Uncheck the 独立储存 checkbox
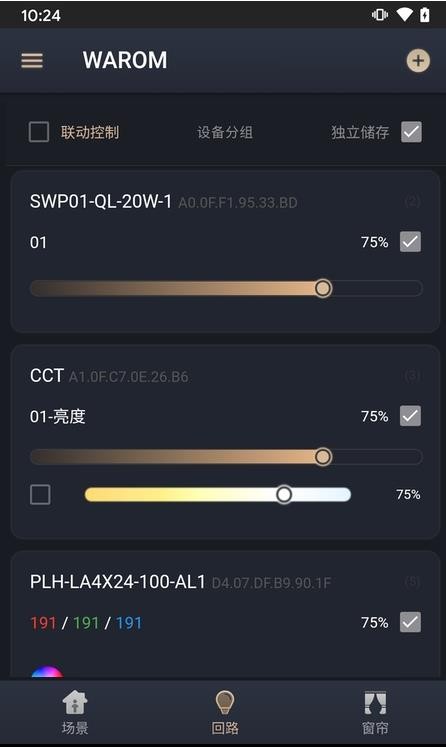Viewport: 446px width, 747px height. click(411, 132)
